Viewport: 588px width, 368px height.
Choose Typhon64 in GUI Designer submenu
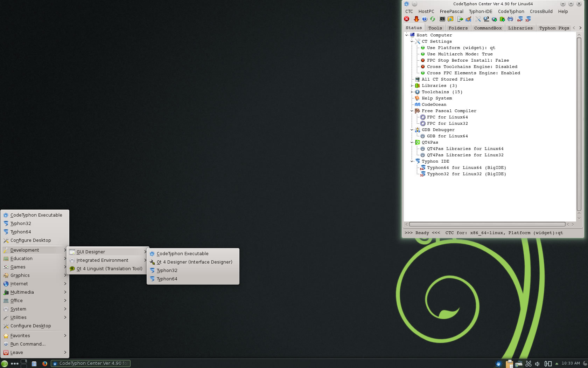tap(193, 279)
